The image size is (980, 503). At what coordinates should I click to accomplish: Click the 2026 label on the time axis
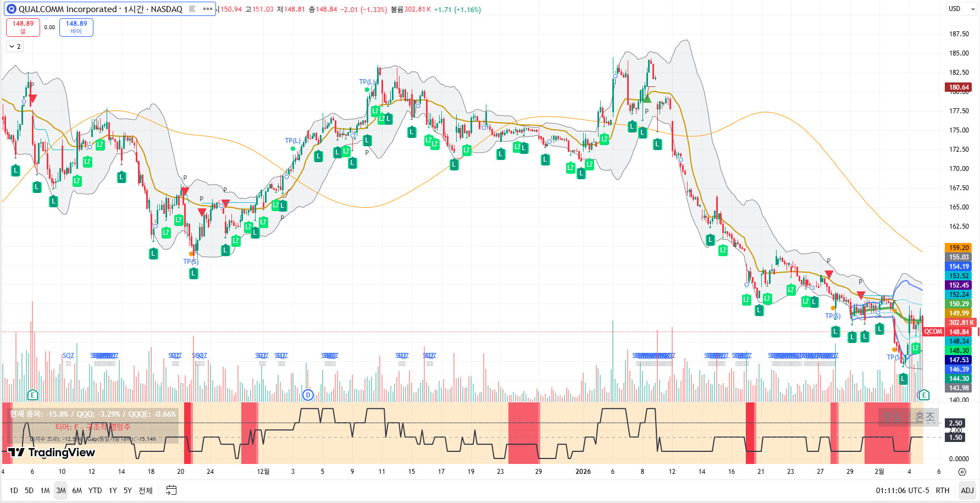tap(583, 472)
